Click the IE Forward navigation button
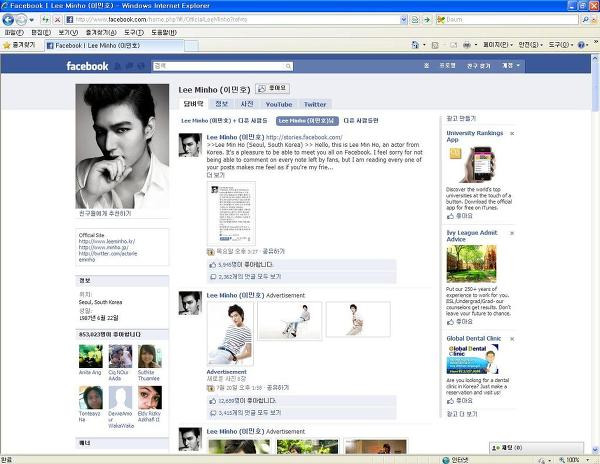 coord(21,19)
